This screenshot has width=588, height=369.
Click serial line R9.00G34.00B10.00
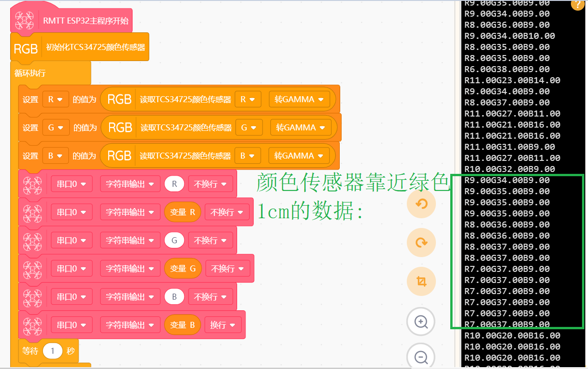click(x=510, y=36)
